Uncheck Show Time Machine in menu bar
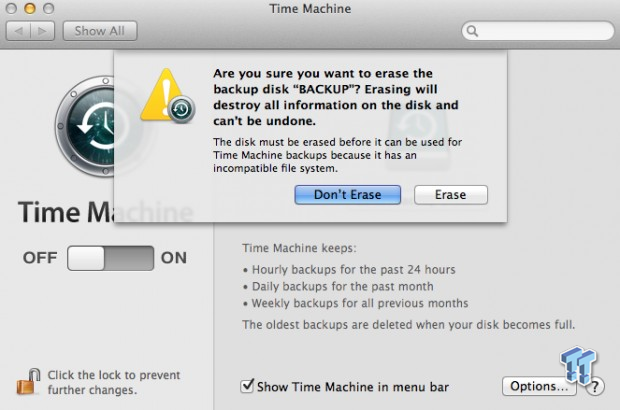Image resolution: width=620 pixels, height=410 pixels. (247, 385)
